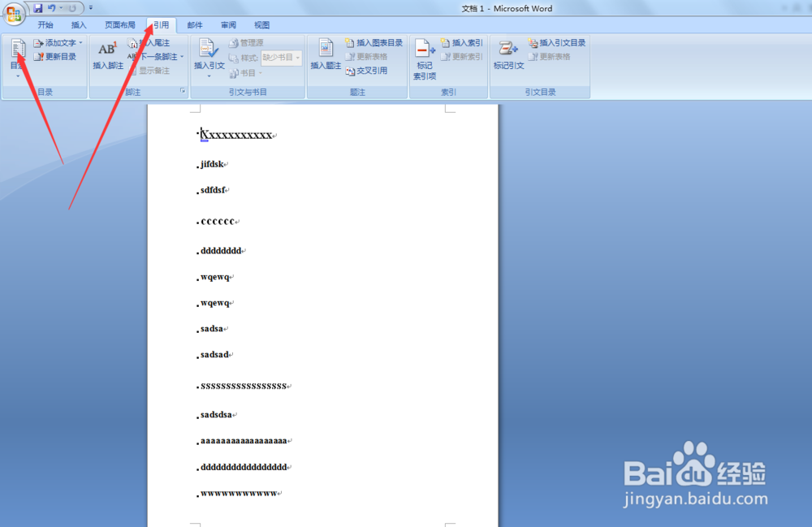Click 更新索引 button
This screenshot has width=812, height=527.
point(462,56)
